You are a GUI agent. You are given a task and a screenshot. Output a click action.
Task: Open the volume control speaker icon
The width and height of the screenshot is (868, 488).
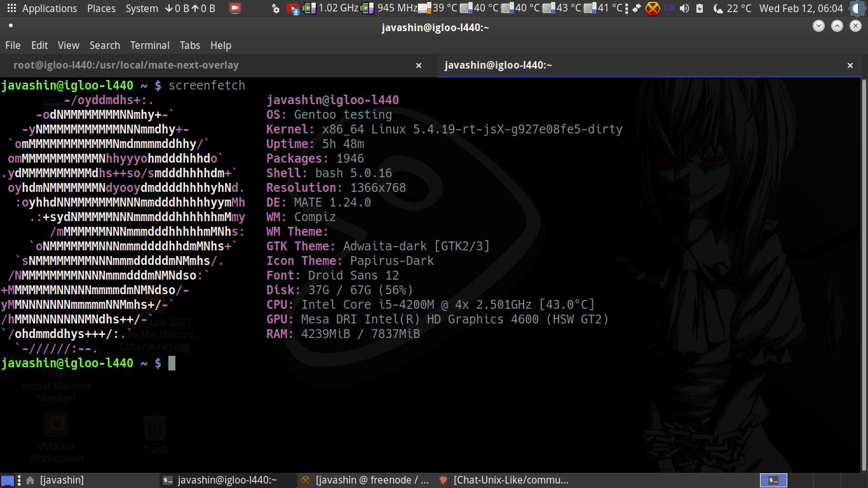click(684, 8)
